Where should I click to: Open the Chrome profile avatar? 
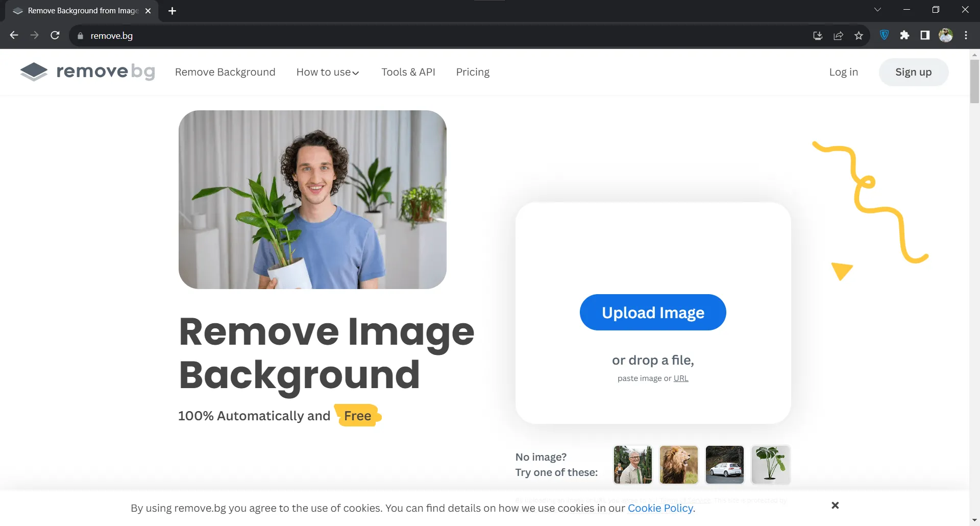point(946,35)
